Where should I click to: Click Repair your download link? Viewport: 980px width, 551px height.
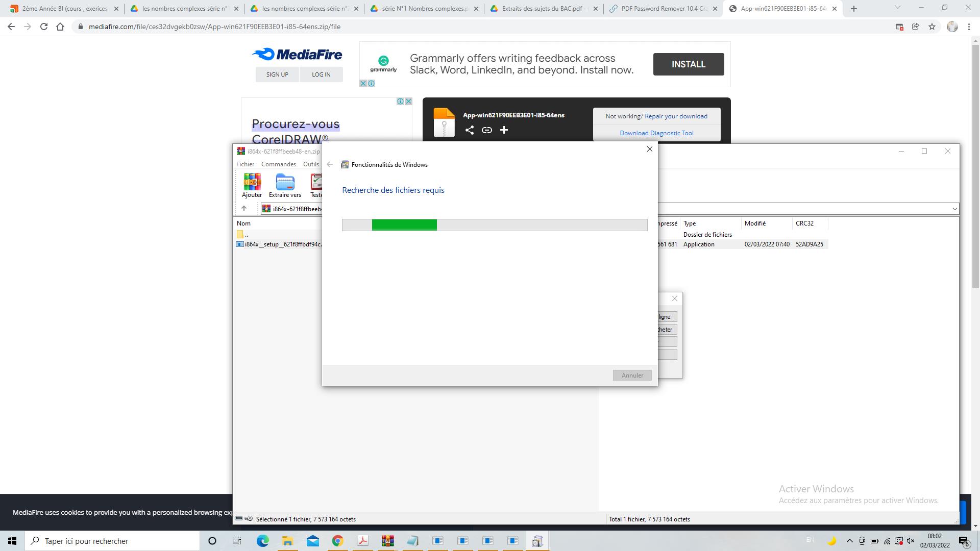pos(676,116)
